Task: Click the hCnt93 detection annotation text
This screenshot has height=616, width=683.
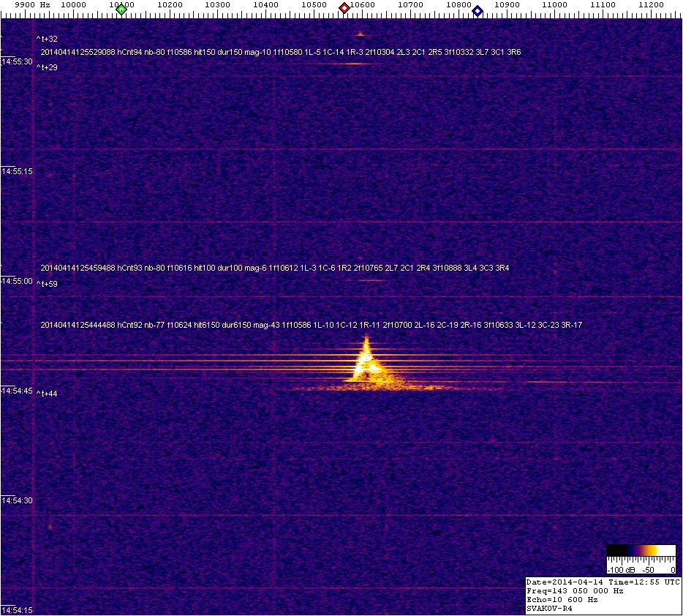Action: pyautogui.click(x=274, y=268)
